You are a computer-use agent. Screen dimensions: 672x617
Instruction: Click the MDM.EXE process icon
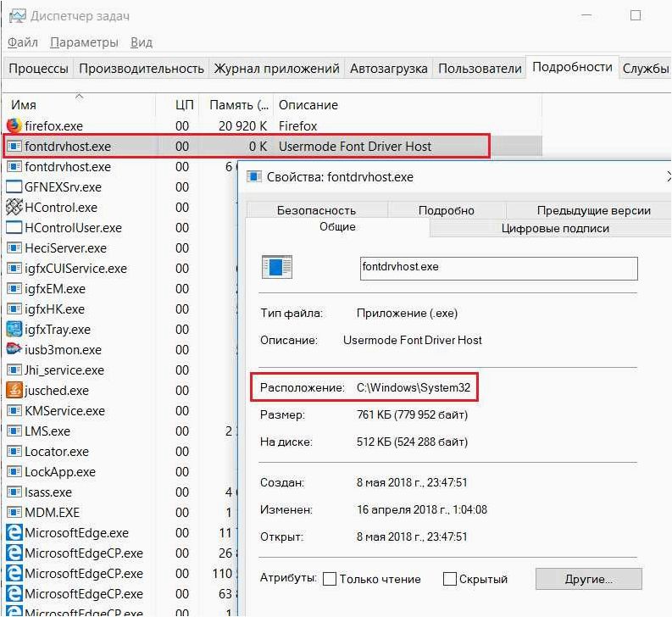tap(14, 513)
